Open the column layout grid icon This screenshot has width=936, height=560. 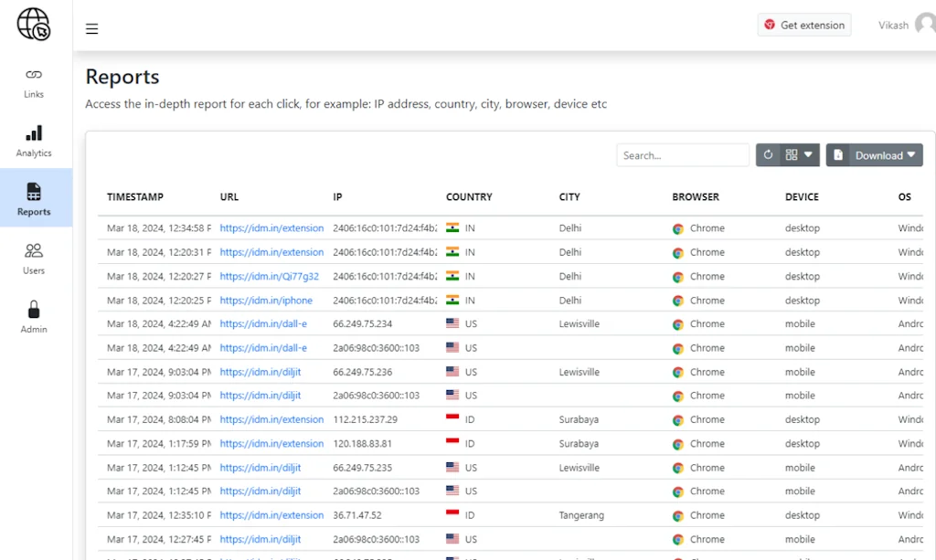tap(792, 154)
